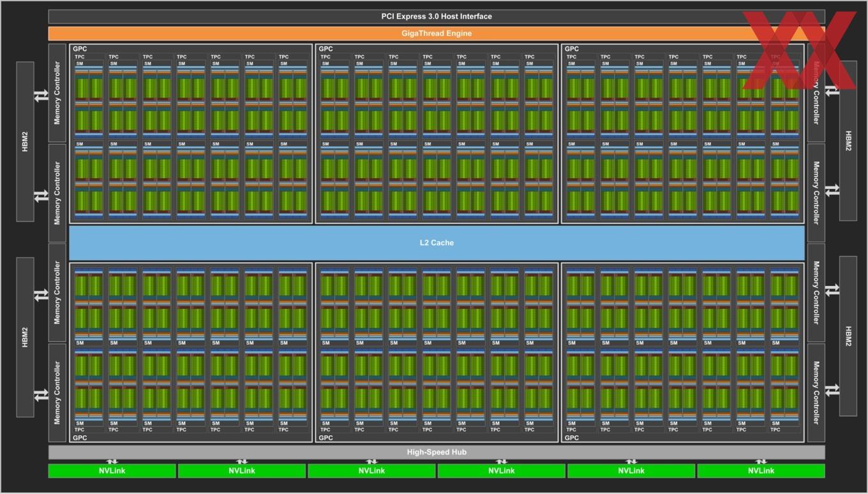Screen dimensions: 868x494
Task: Click the third NVLink block from the left
Action: (x=371, y=471)
